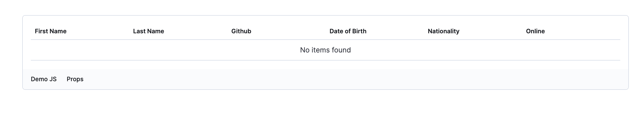
Task: Click the First Name column header
Action: coord(51,31)
